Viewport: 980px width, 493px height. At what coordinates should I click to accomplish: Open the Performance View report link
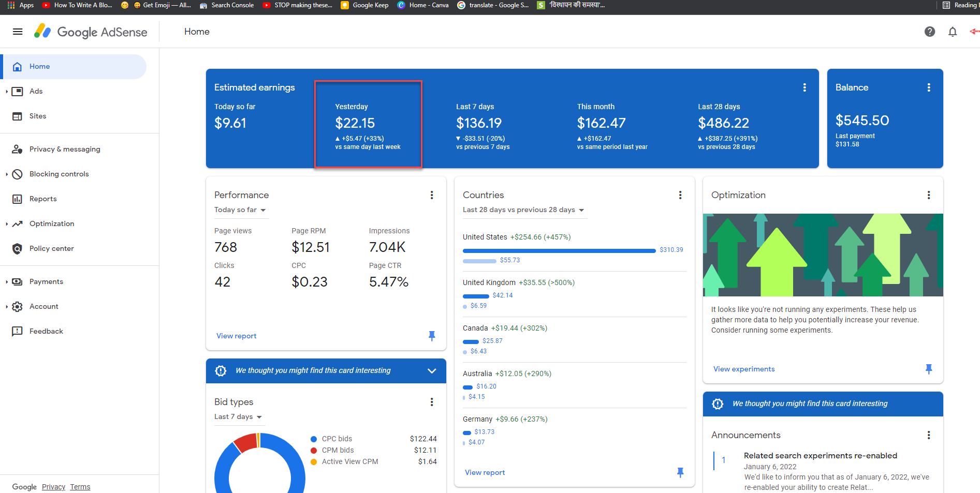[236, 336]
